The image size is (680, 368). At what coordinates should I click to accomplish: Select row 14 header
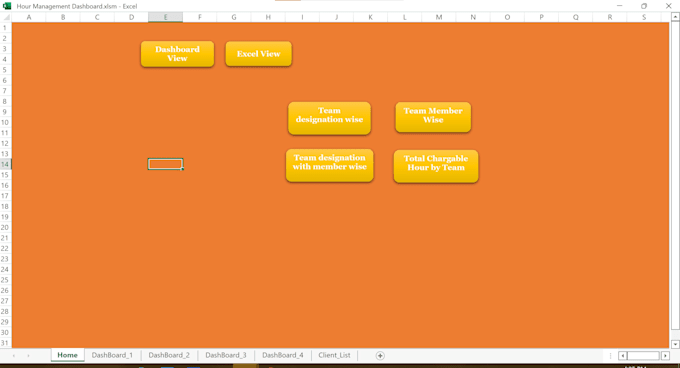5,164
